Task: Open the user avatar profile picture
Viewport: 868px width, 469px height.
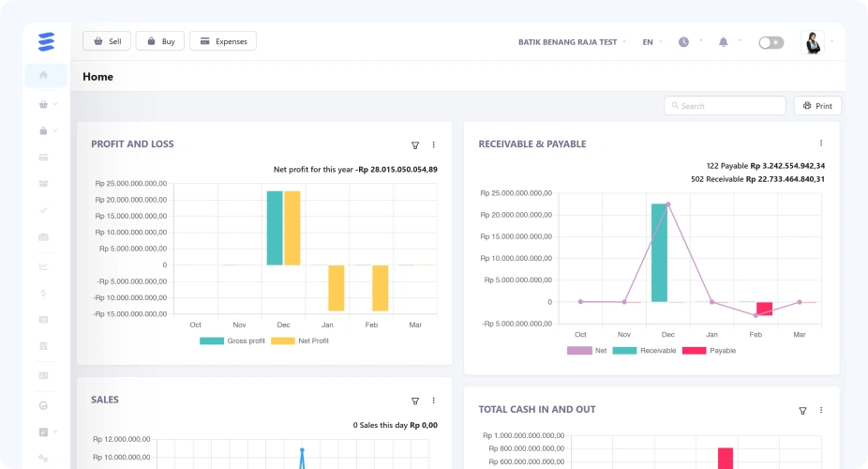Action: 813,42
